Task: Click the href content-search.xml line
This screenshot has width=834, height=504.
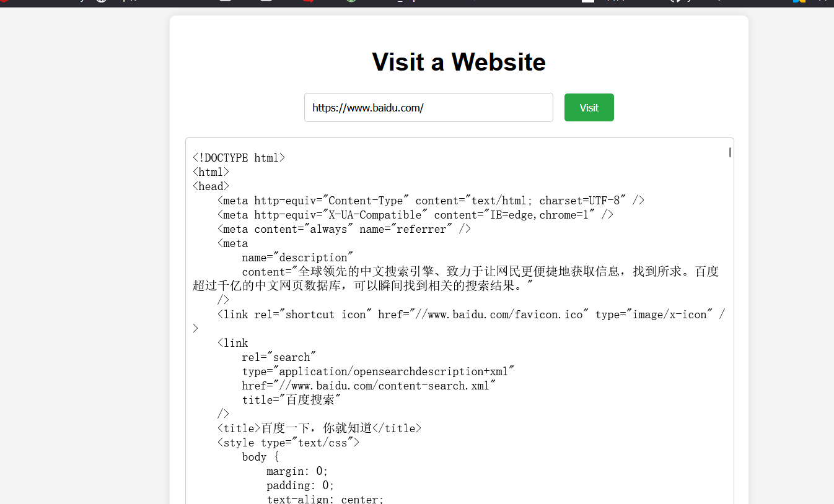Action: (x=369, y=386)
